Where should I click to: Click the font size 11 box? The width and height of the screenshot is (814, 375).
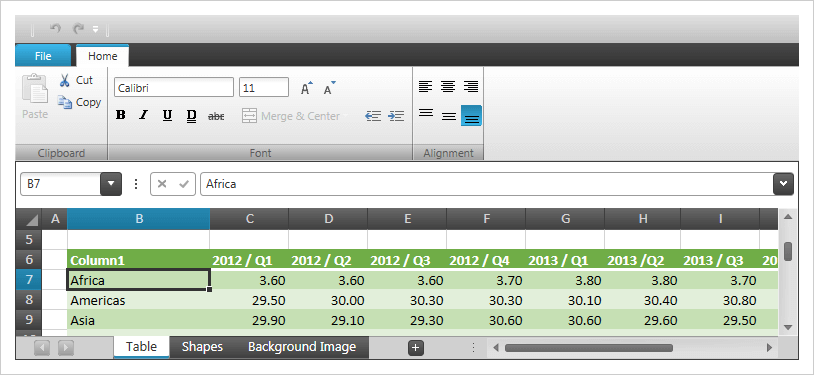coord(264,88)
